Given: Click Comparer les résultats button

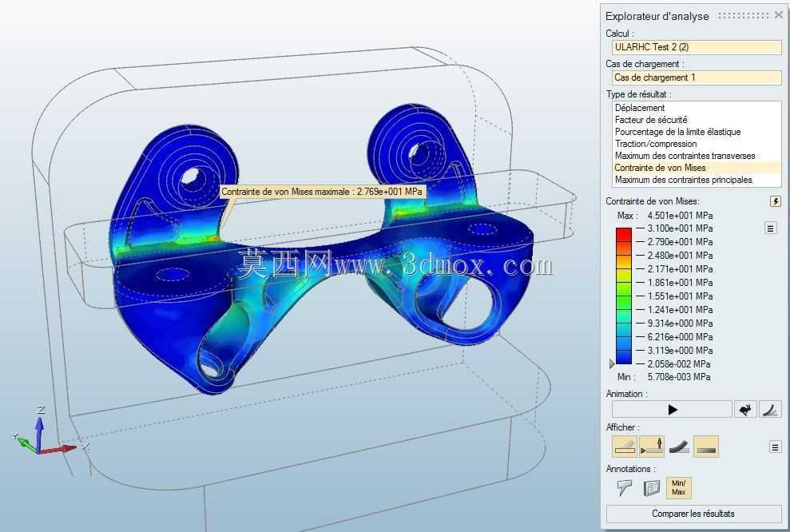Looking at the screenshot, I should pyautogui.click(x=693, y=514).
